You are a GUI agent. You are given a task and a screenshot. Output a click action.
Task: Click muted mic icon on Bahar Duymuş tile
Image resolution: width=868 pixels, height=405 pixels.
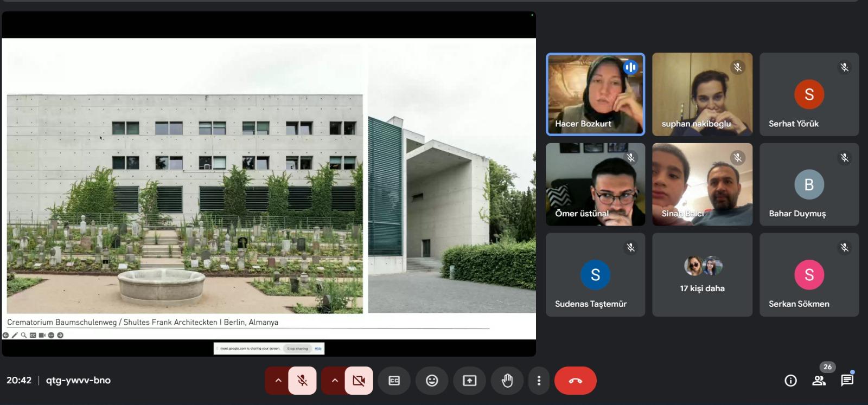click(844, 158)
